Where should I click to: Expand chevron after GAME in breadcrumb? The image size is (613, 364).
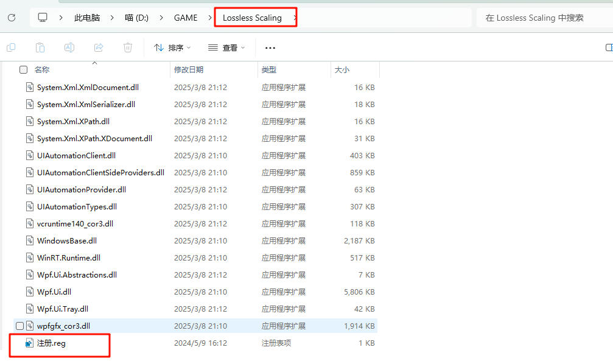210,18
